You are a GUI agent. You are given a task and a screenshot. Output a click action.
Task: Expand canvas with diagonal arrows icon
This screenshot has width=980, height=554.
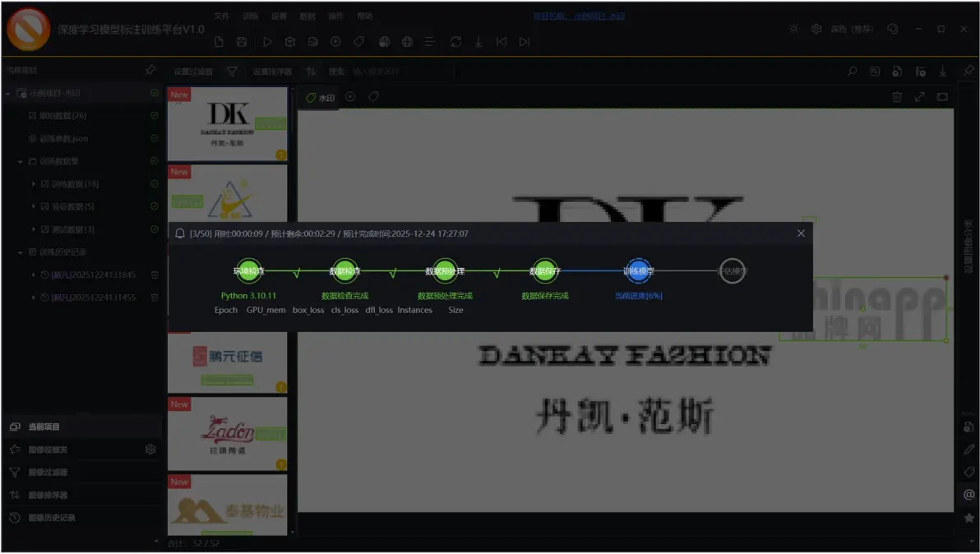pos(919,97)
